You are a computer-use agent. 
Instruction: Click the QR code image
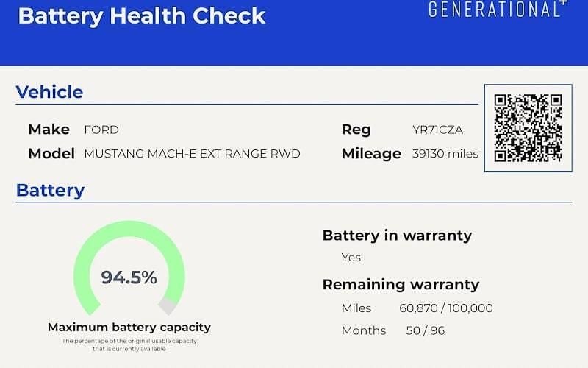tap(528, 128)
